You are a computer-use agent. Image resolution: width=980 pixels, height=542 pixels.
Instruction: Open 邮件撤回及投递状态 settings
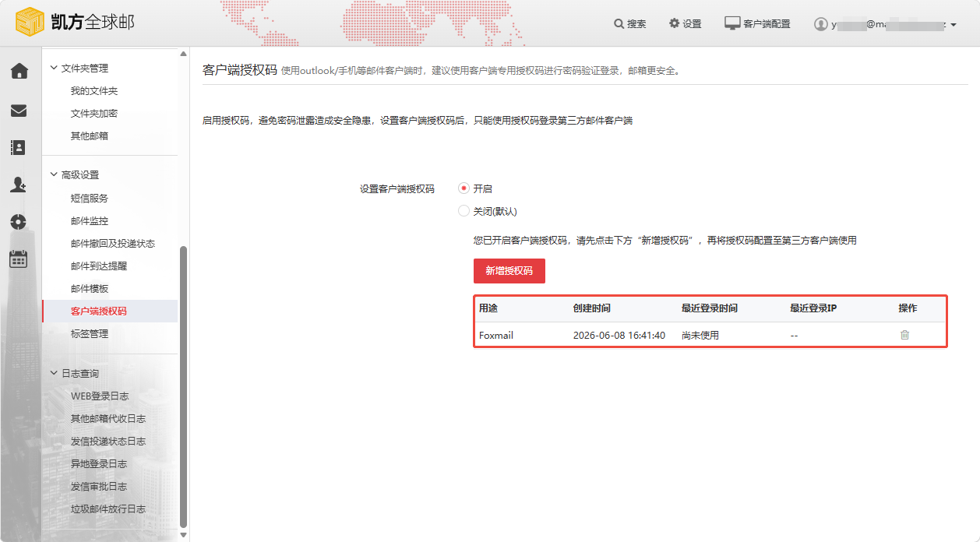click(113, 244)
